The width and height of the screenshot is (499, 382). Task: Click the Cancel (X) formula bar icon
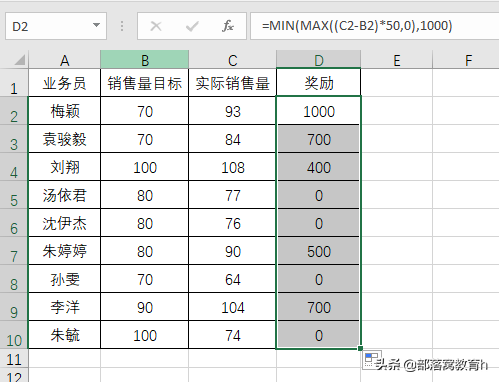coord(156,26)
